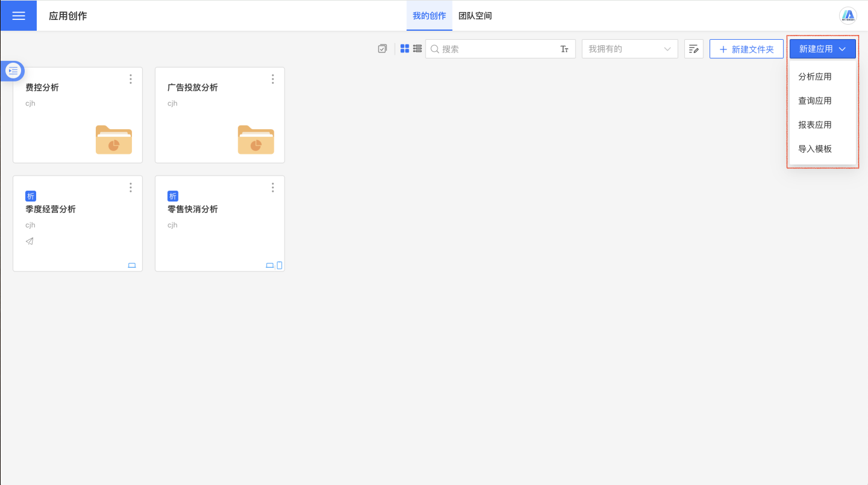Select 分析应用 from the menu
This screenshot has height=485, width=868.
pyautogui.click(x=815, y=77)
